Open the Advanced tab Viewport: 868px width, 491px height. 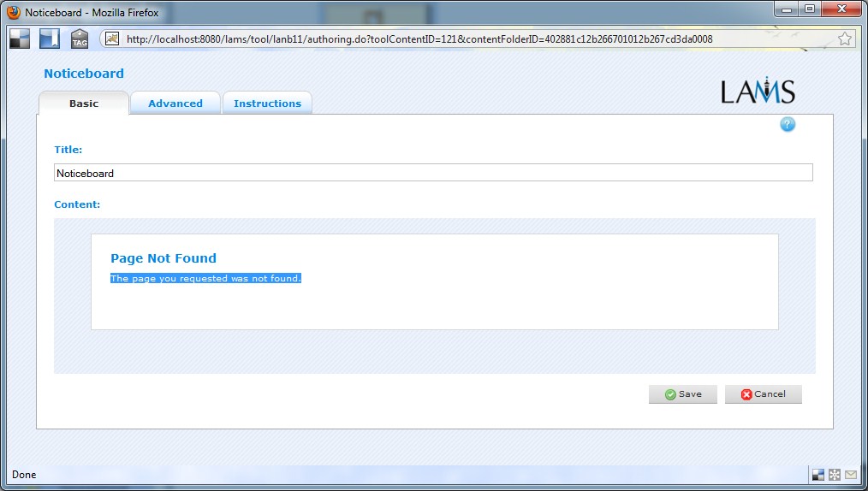(x=175, y=104)
